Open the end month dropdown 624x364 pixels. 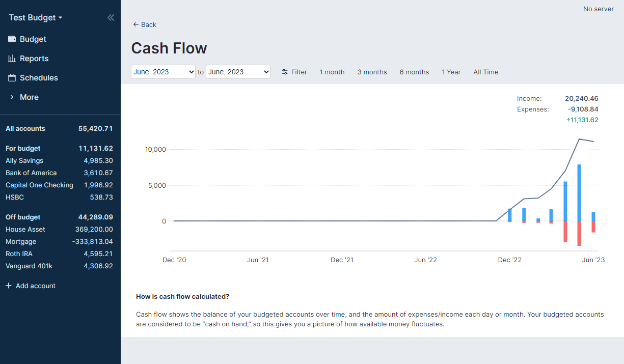point(238,72)
